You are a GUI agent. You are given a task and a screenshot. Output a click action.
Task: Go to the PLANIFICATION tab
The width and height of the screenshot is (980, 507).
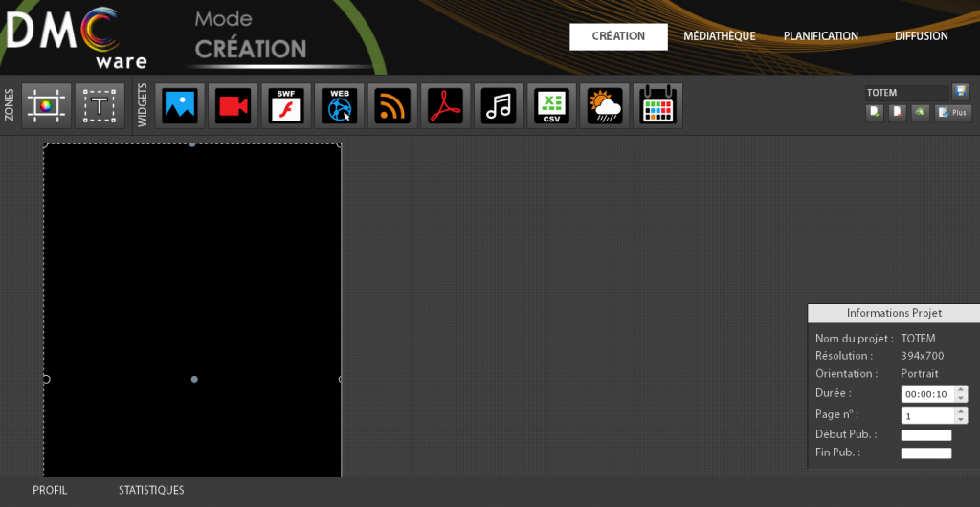820,36
